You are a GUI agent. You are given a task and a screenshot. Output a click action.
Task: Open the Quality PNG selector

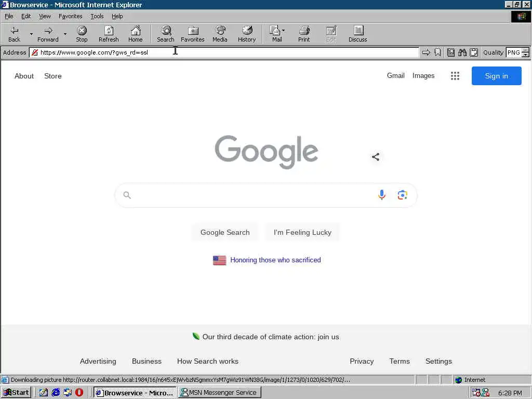point(513,52)
